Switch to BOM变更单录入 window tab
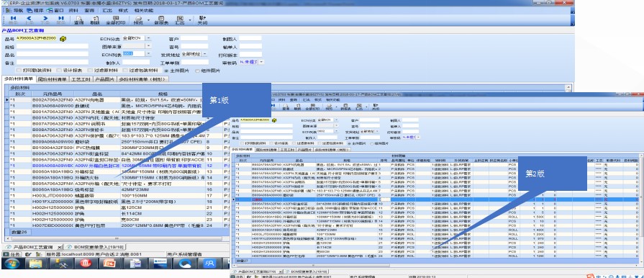Image resolution: width=644 pixels, height=278 pixels. coord(96,247)
